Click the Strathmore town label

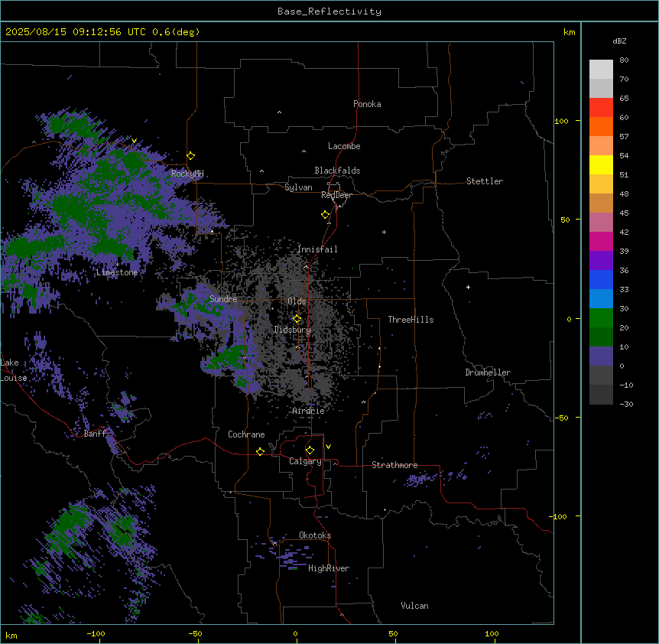pyautogui.click(x=394, y=465)
